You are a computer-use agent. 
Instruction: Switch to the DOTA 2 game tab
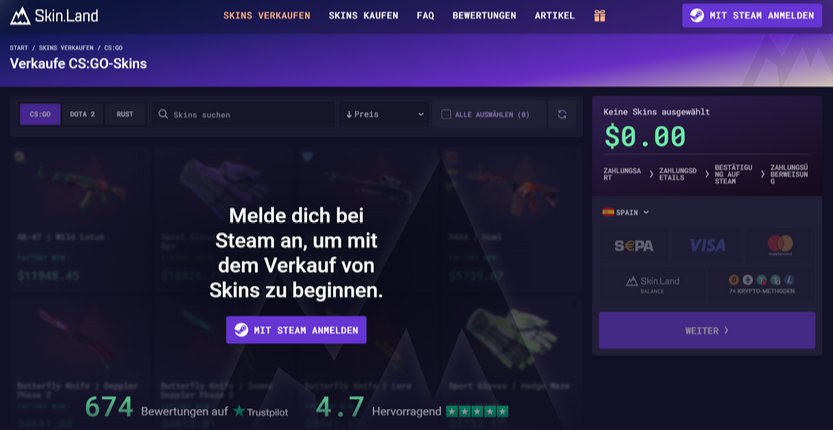tap(82, 114)
